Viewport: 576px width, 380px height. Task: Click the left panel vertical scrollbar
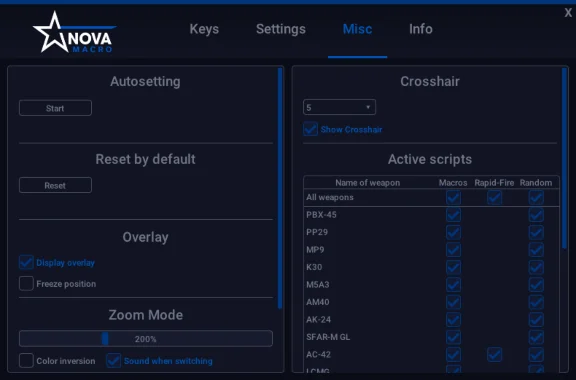tap(280, 188)
